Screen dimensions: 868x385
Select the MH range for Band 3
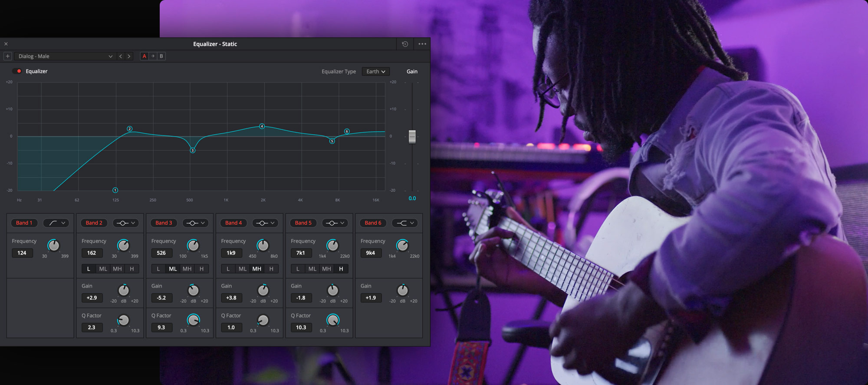(187, 269)
